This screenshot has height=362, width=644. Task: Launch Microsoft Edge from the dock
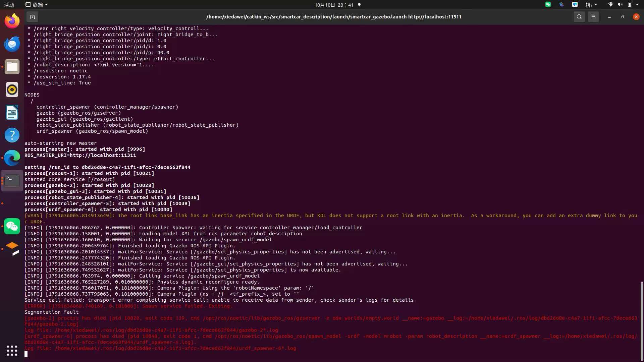(x=12, y=158)
